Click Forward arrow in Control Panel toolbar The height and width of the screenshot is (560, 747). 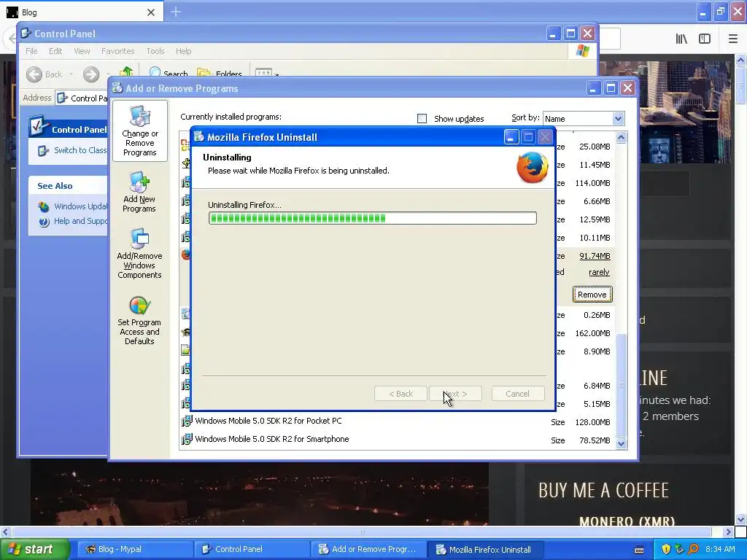click(91, 74)
